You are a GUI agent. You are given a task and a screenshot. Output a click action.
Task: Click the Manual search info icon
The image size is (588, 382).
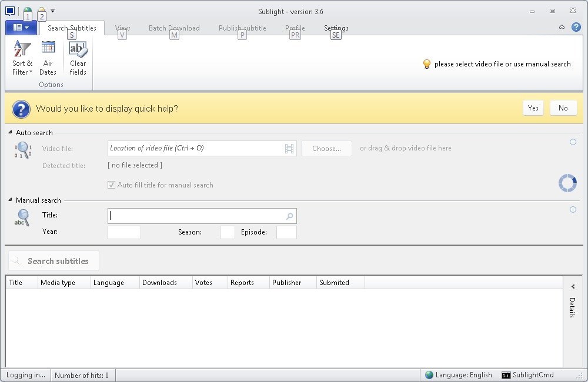(573, 210)
